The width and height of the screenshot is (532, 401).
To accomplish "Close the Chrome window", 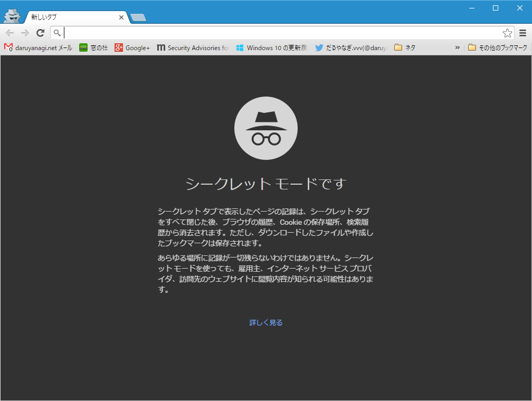I will click(x=519, y=8).
